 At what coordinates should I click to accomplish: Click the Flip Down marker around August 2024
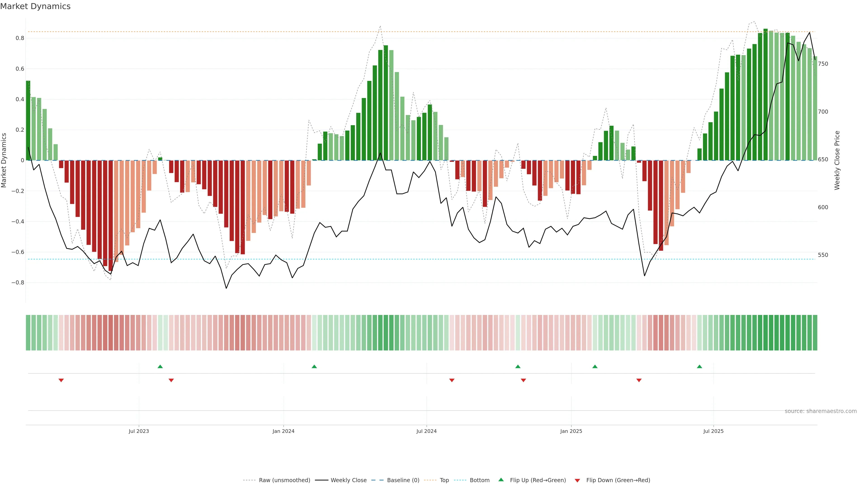click(452, 380)
